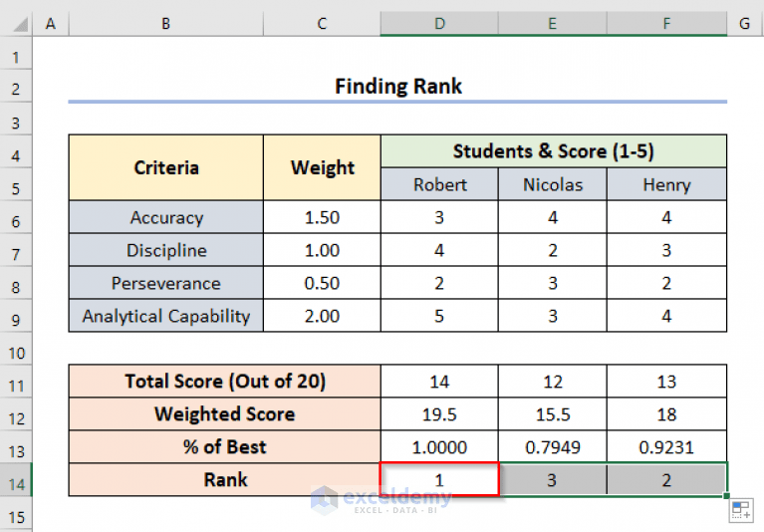Select the Henry name cell

tap(667, 184)
